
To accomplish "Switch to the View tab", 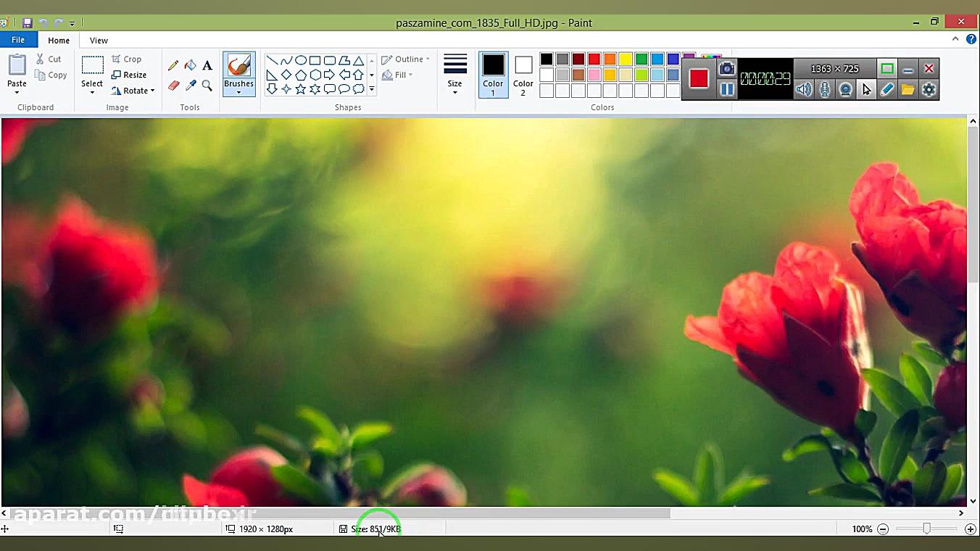I will pos(99,41).
